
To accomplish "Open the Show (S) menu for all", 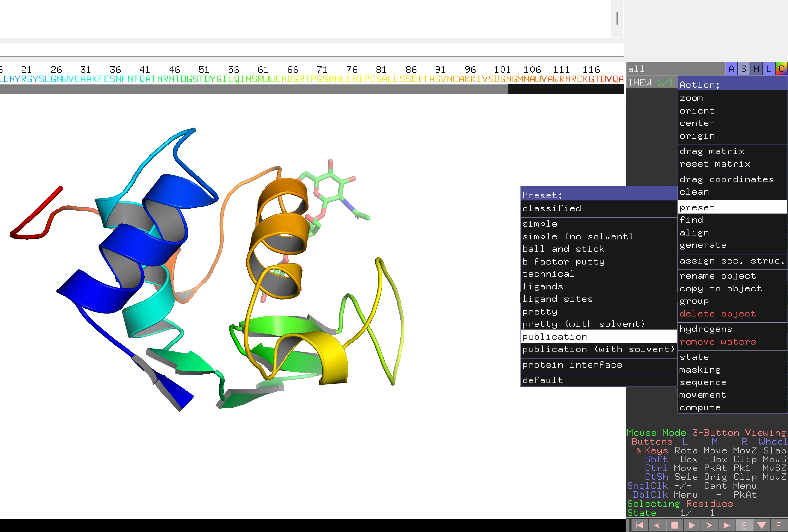I will 744,69.
